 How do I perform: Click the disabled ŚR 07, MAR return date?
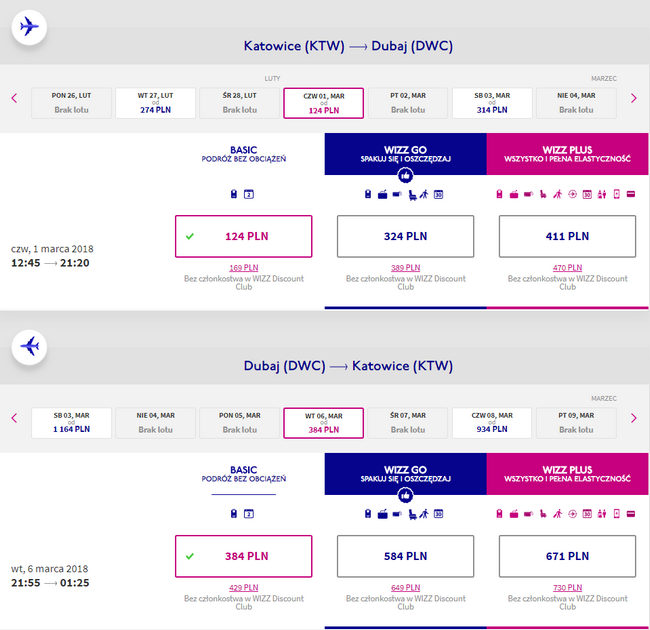tap(408, 423)
